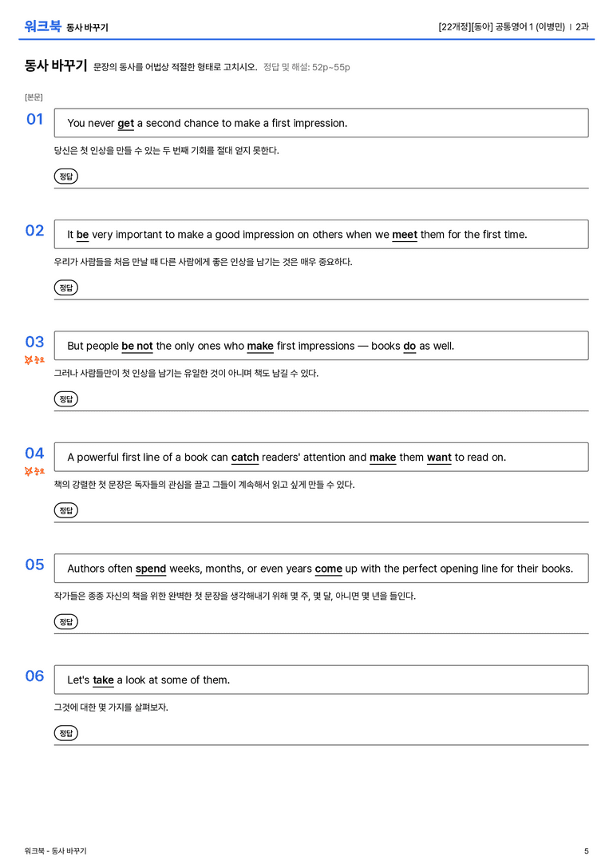Click the underlined verb 'get' in sentence 01
Screen dimensions: 613x868
point(125,124)
